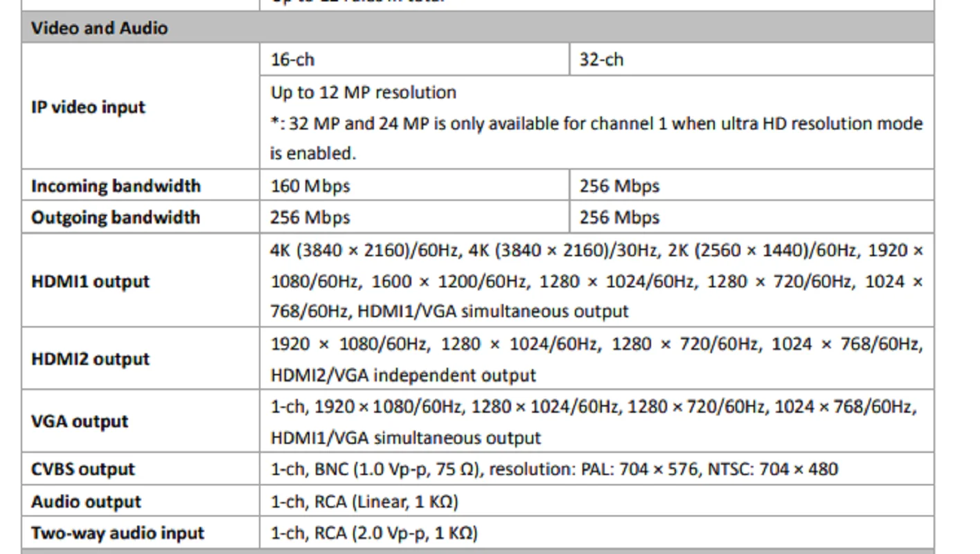Click the Video and Audio section header
This screenshot has height=554, width=980.
478,28
